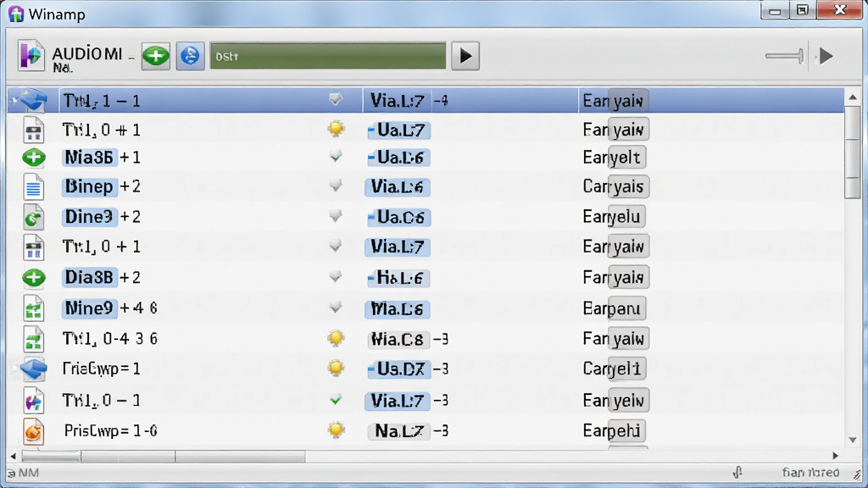
Task: Click the vertical scrollbar thumb
Action: tap(853, 152)
